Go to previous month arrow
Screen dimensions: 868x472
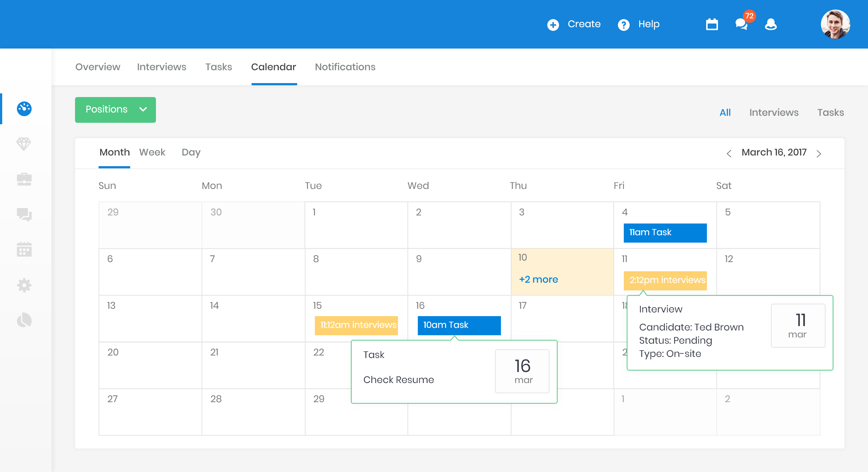click(x=729, y=154)
